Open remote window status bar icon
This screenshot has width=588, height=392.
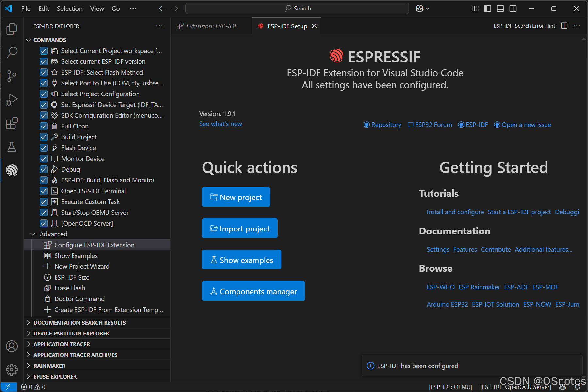[8, 387]
